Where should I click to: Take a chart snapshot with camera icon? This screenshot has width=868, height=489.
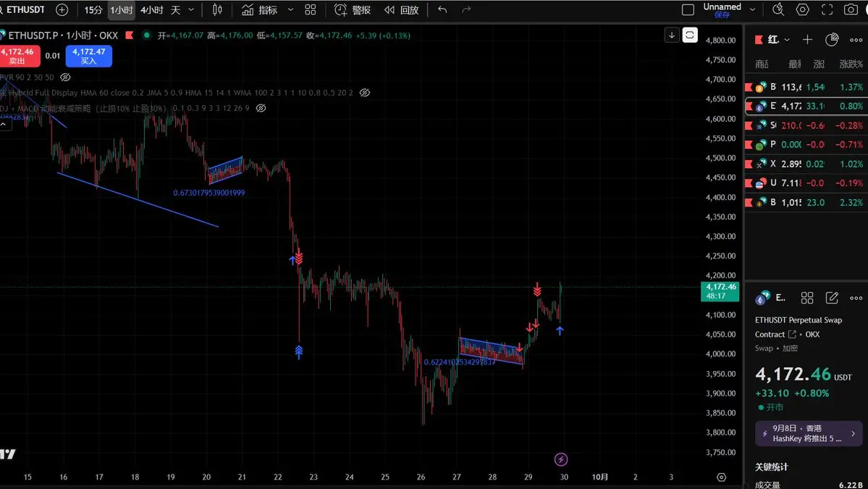851,10
